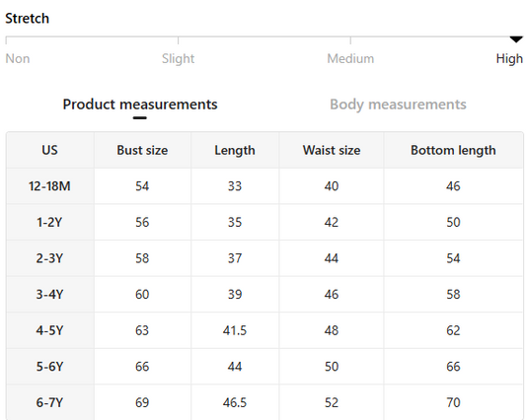Click the Non stretch label
This screenshot has height=420, width=526.
point(18,58)
